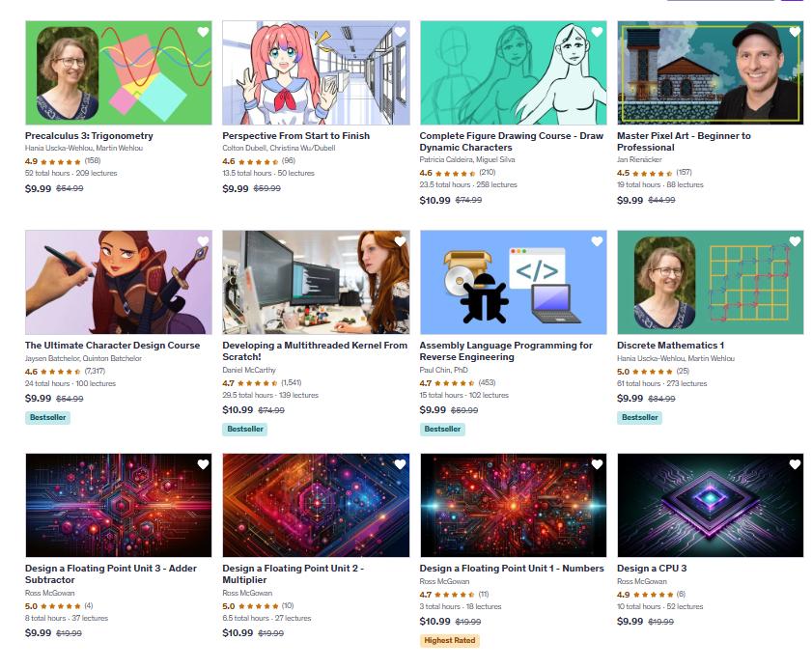Screen dimensions: 812x669
Task: Click Floating Point Unit 1 - Numbers thumbnail
Action: (x=514, y=506)
